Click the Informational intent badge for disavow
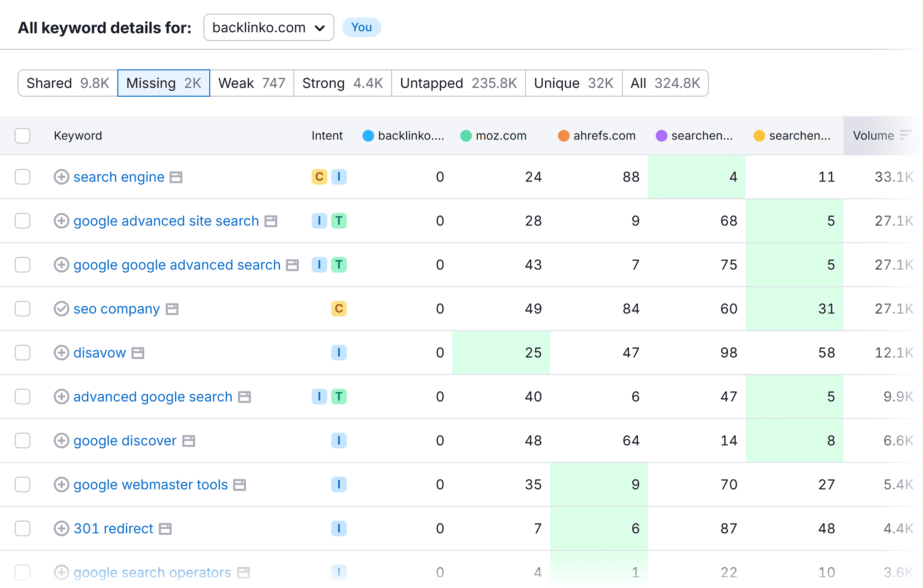Image resolution: width=923 pixels, height=588 pixels. pos(339,352)
